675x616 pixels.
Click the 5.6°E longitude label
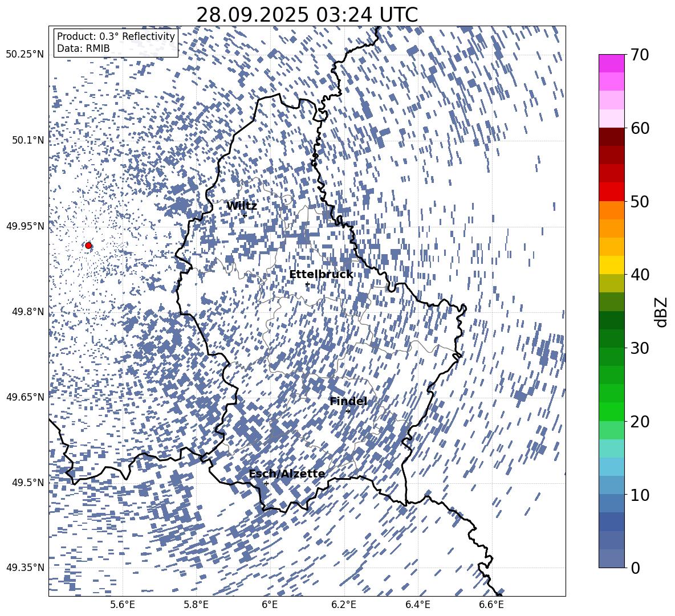click(x=123, y=605)
